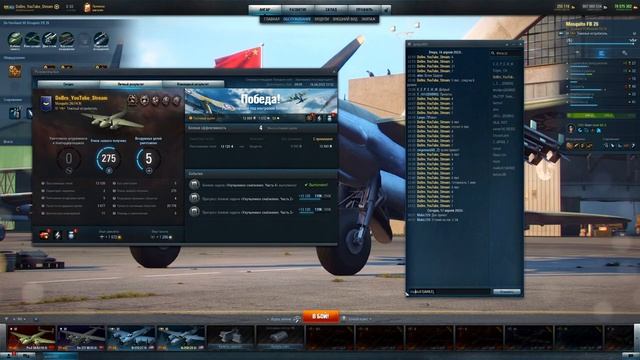The width and height of the screenshot is (640, 360).
Task: Click the completed combat mission icon
Action: click(194, 184)
